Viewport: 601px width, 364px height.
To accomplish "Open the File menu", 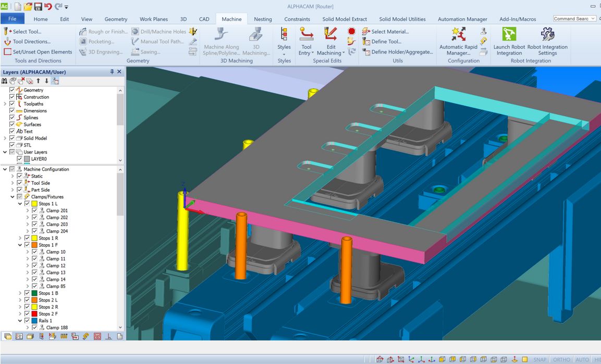I will click(x=13, y=19).
